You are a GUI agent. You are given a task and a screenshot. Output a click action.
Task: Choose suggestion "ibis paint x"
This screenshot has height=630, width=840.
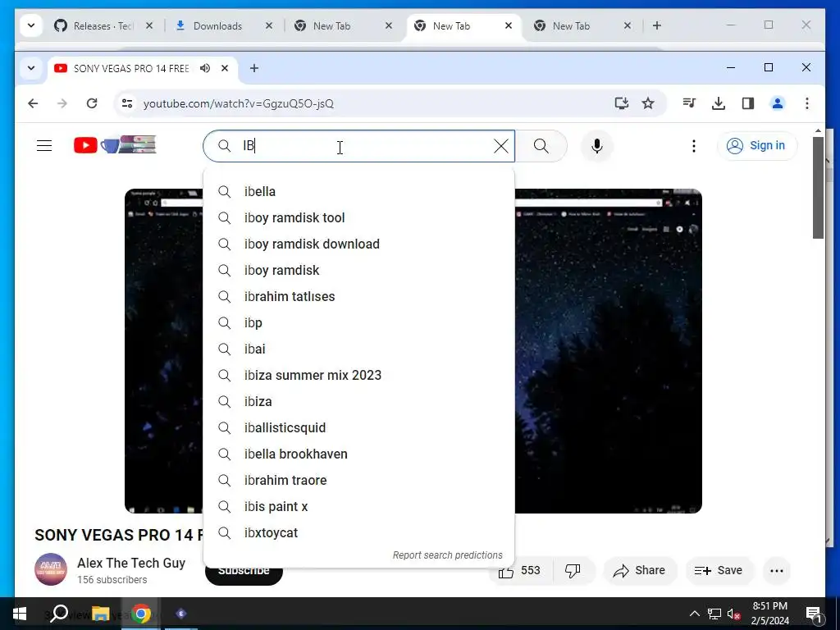click(x=359, y=507)
